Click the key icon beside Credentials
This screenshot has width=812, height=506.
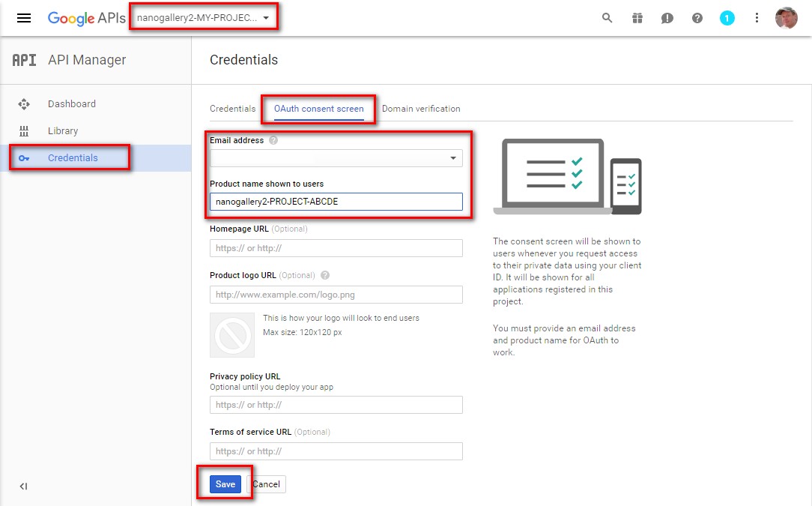24,158
